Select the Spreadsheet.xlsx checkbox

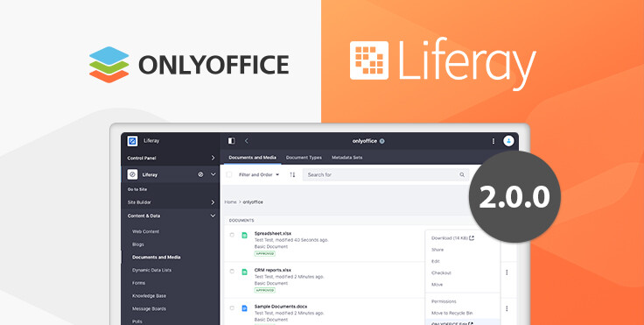point(232,235)
